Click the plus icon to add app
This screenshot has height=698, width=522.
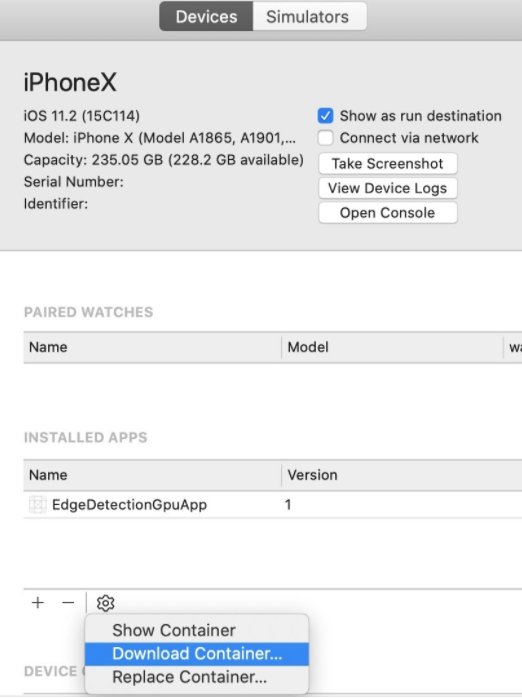38,603
